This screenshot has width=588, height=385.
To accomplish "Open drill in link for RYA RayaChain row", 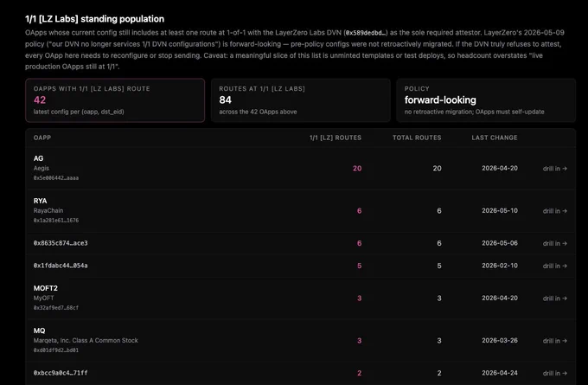I will point(554,211).
